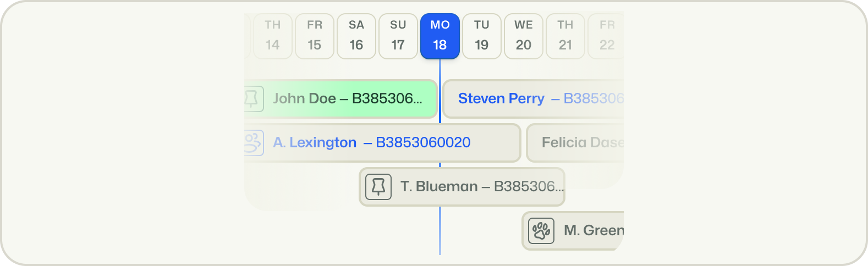Choose Thursday 21 in the date strip
Screen dimensions: 868x266
[565, 36]
